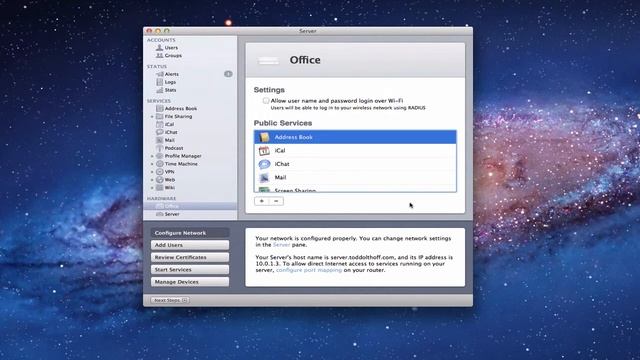The width and height of the screenshot is (640, 360).
Task: Select the Profile Manager service in sidebar
Action: tap(179, 156)
